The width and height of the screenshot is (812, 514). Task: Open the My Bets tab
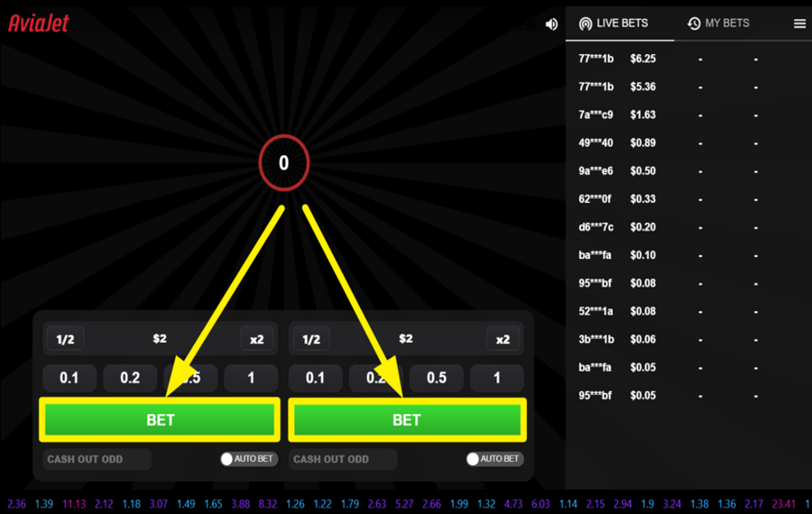pyautogui.click(x=718, y=23)
